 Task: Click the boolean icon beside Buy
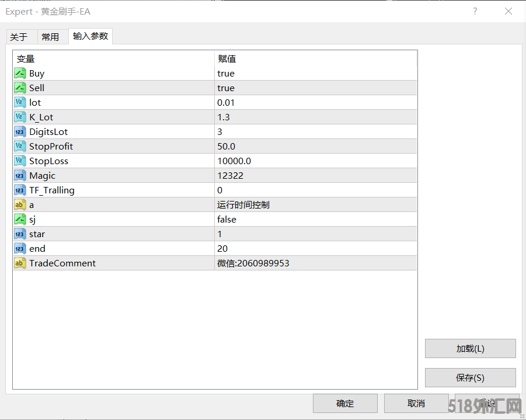pos(20,73)
